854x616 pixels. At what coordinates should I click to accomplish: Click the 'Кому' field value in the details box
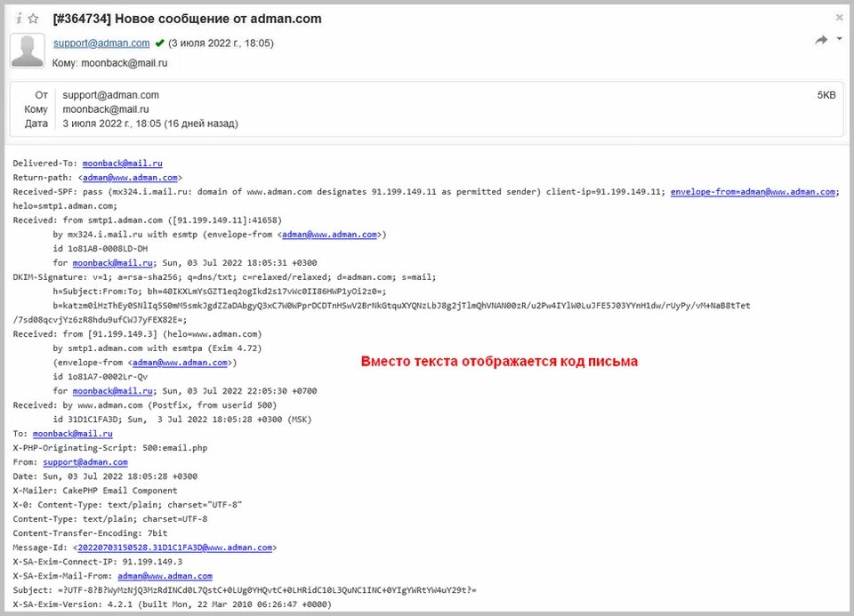coord(106,109)
